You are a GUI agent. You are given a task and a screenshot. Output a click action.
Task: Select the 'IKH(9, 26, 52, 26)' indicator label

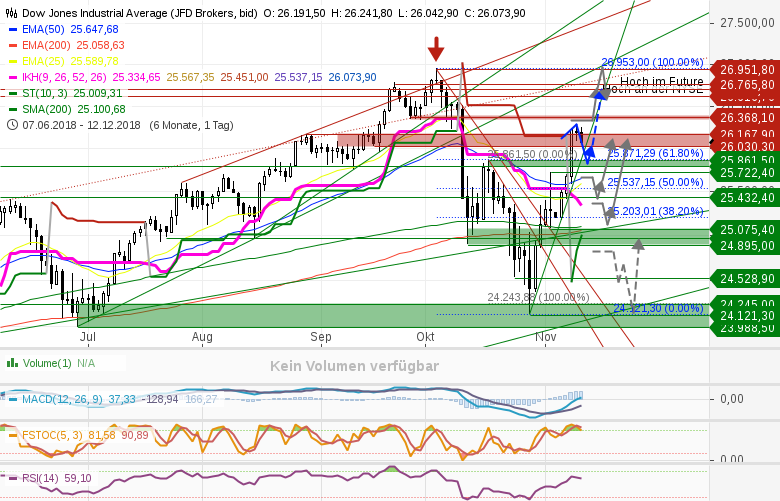64,77
